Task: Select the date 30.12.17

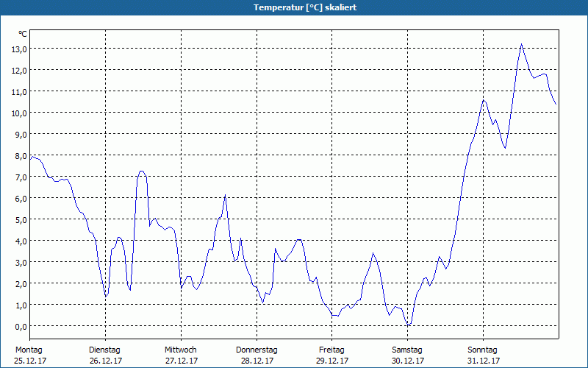Action: [408, 361]
